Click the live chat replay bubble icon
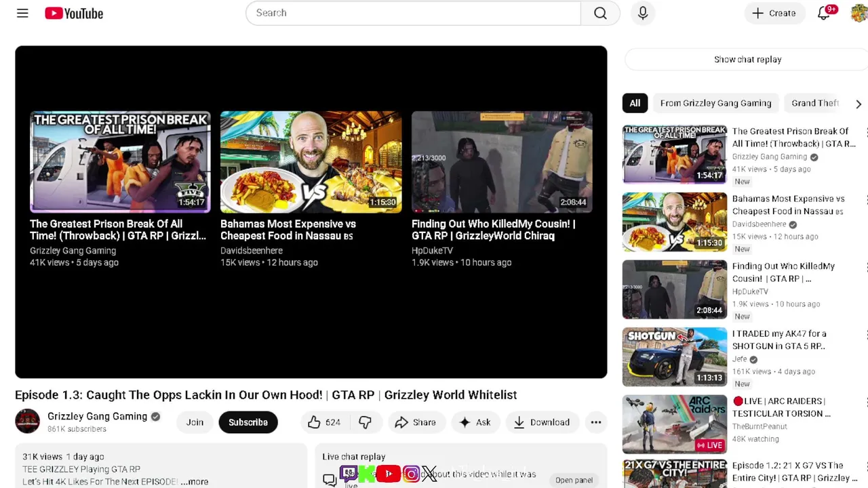This screenshot has width=868, height=488. pos(330,480)
